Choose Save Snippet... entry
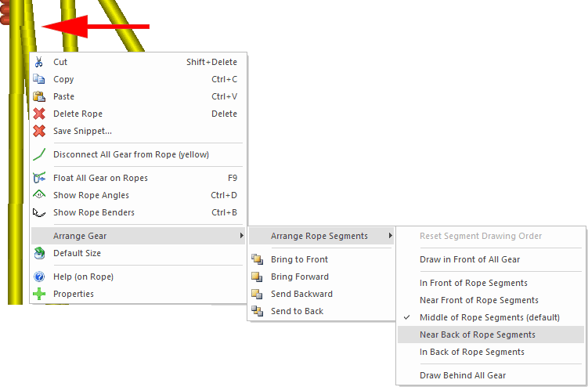The width and height of the screenshot is (588, 387). [82, 131]
